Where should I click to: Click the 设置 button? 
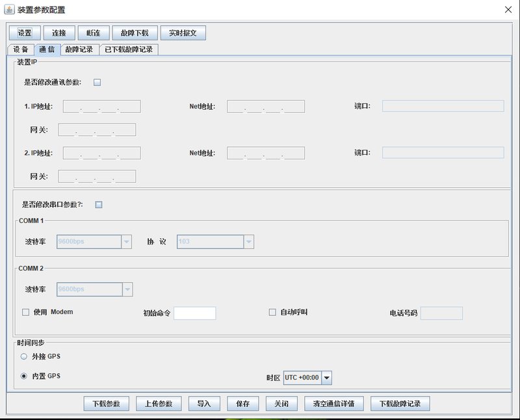tap(25, 33)
